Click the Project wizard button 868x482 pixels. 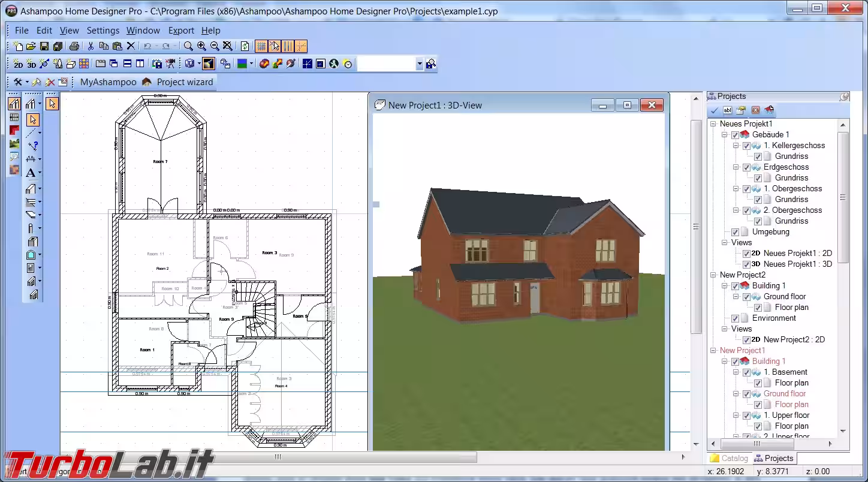pos(186,82)
